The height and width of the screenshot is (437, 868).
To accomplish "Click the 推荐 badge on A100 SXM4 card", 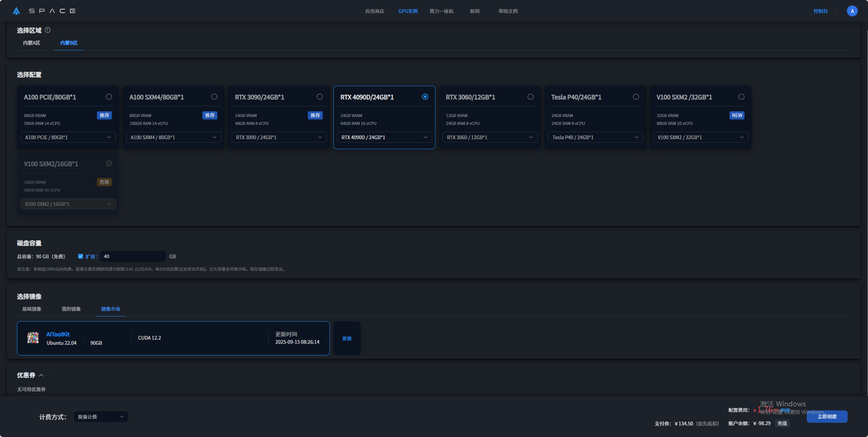I will click(210, 115).
